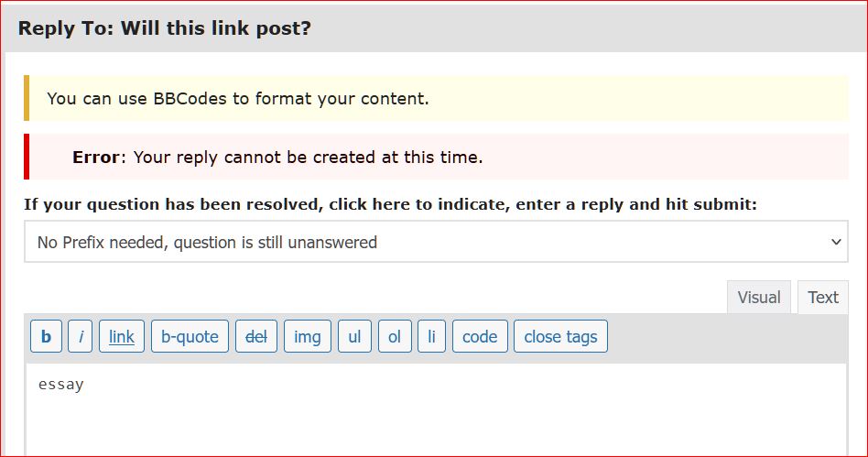Click the dropdown chevron arrow
This screenshot has width=868, height=457.
pyautogui.click(x=835, y=243)
